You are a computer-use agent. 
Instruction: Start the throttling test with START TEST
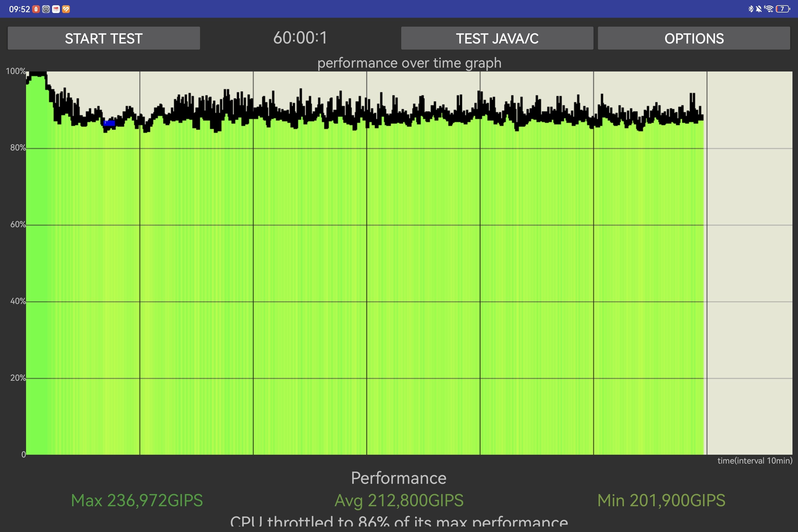coord(104,38)
